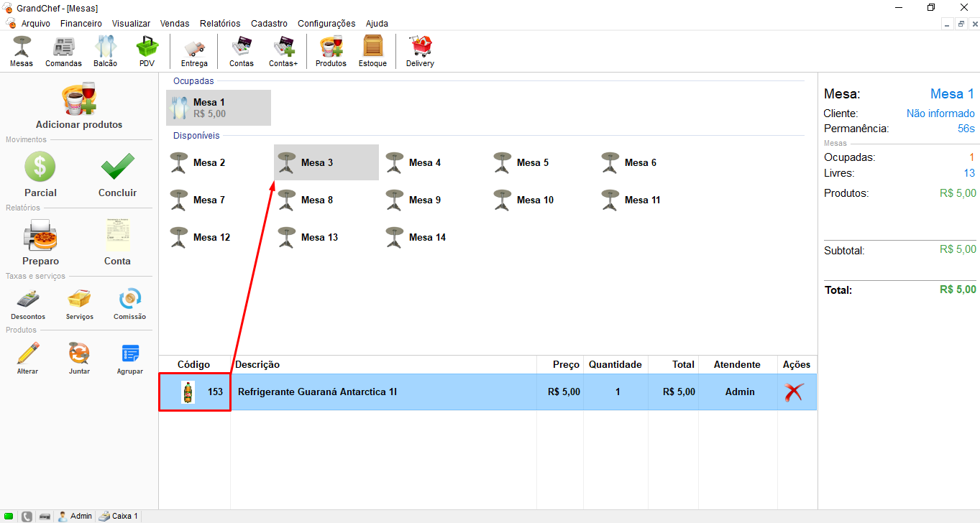Open the Preparo print report

40,243
